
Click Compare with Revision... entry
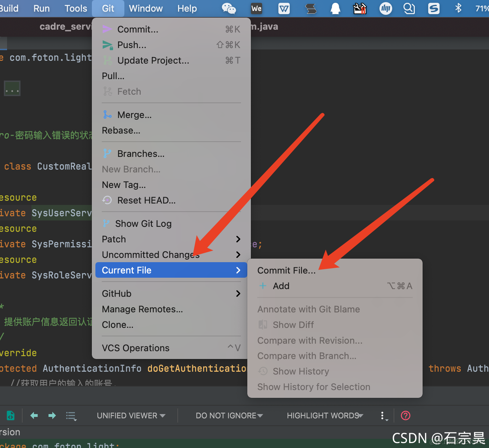(335, 340)
